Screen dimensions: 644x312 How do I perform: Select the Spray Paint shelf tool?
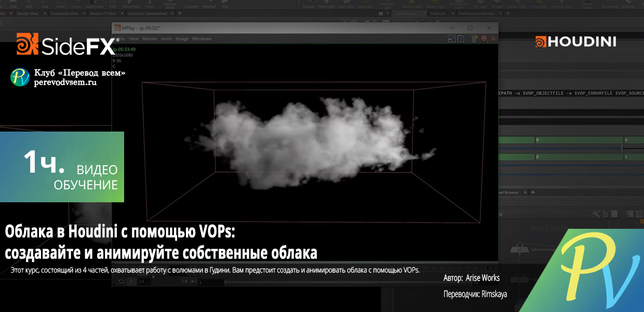tap(131, 5)
